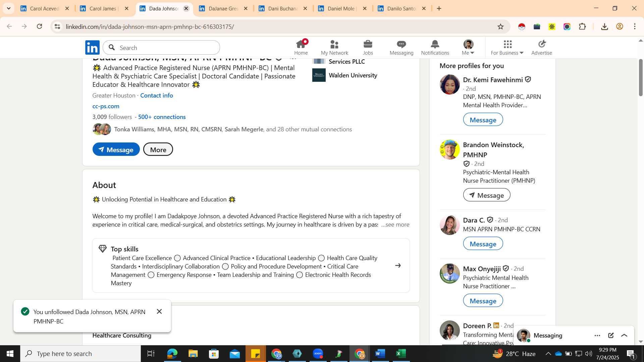Message Dr. Kemi Fawehinmi
The width and height of the screenshot is (644, 362).
click(x=483, y=120)
